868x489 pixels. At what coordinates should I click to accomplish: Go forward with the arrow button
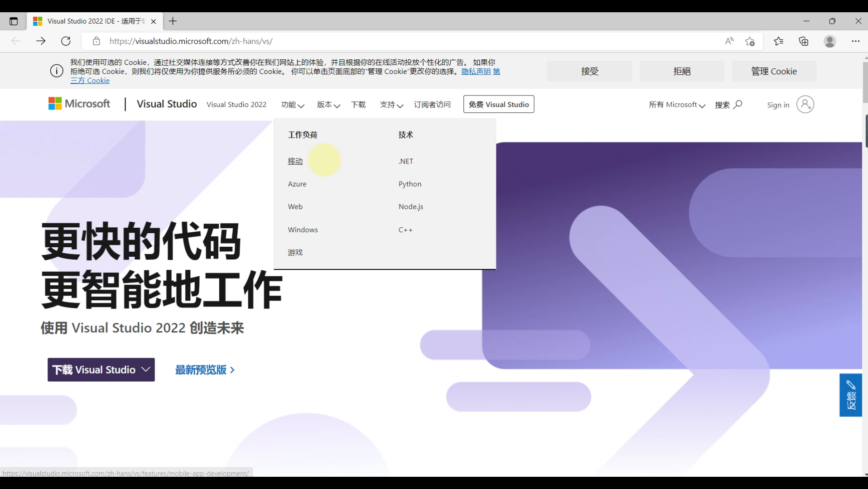(41, 41)
